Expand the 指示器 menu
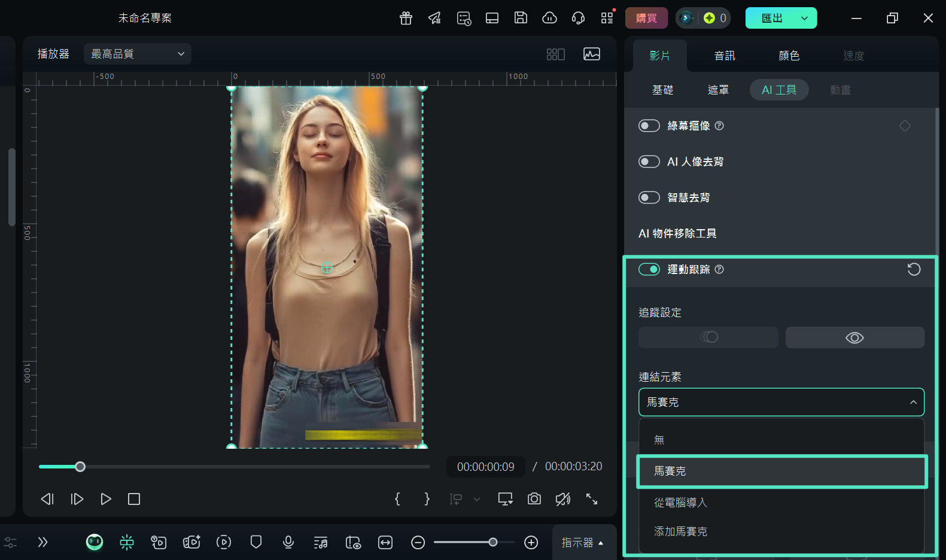This screenshot has width=946, height=560. (x=583, y=542)
